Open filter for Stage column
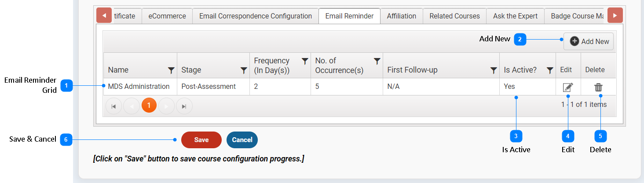Image resolution: width=644 pixels, height=183 pixels. pos(243,70)
